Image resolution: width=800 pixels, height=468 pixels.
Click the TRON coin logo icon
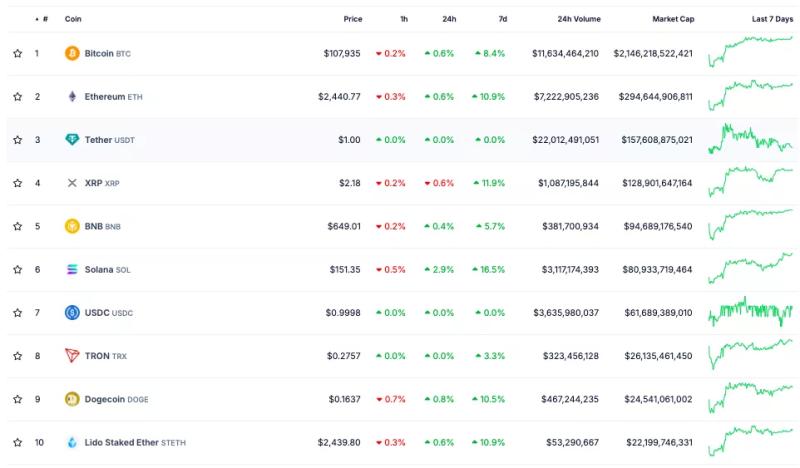click(x=72, y=356)
